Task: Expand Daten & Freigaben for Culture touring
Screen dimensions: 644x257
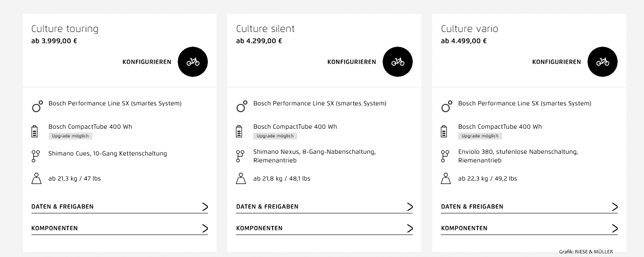Action: pos(119,207)
